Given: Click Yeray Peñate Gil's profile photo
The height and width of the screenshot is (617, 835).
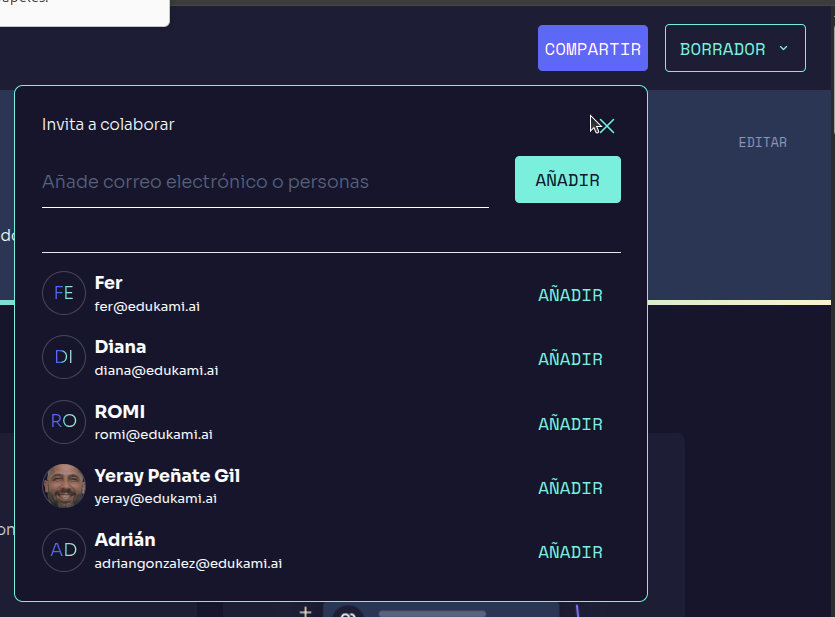Looking at the screenshot, I should (64, 486).
